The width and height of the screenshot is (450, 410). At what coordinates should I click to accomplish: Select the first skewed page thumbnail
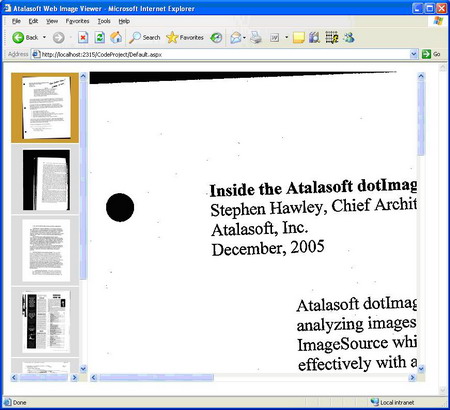pos(45,108)
